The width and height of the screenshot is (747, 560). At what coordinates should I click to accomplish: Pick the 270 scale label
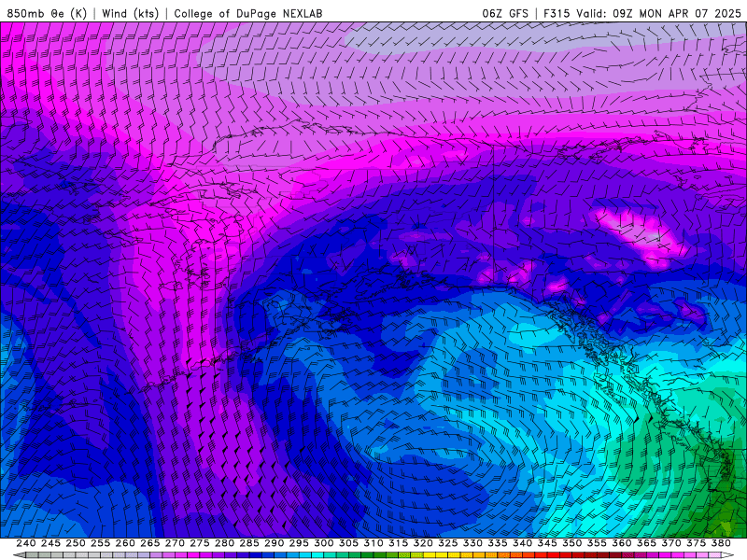point(175,543)
